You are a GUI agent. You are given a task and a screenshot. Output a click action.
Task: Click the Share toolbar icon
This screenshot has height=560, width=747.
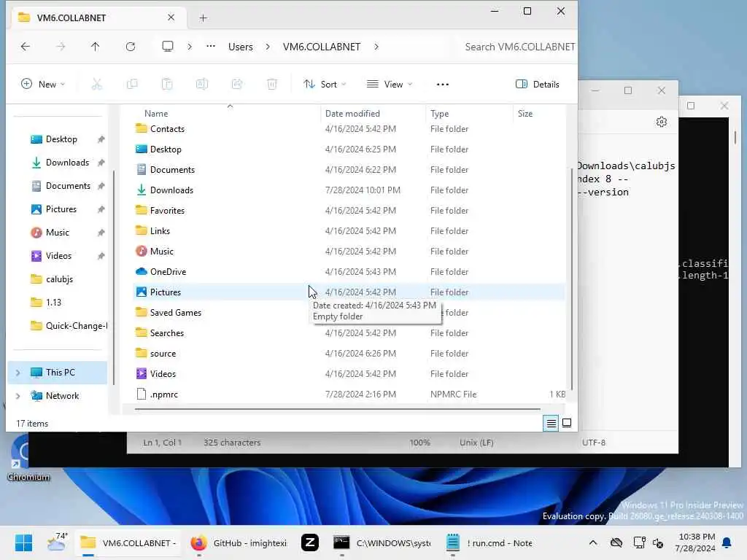coord(237,85)
